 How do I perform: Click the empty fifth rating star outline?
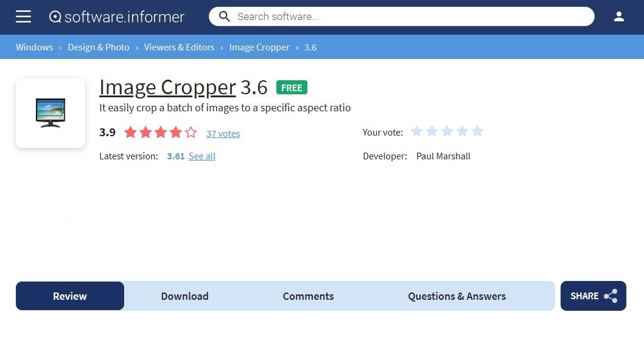click(191, 132)
